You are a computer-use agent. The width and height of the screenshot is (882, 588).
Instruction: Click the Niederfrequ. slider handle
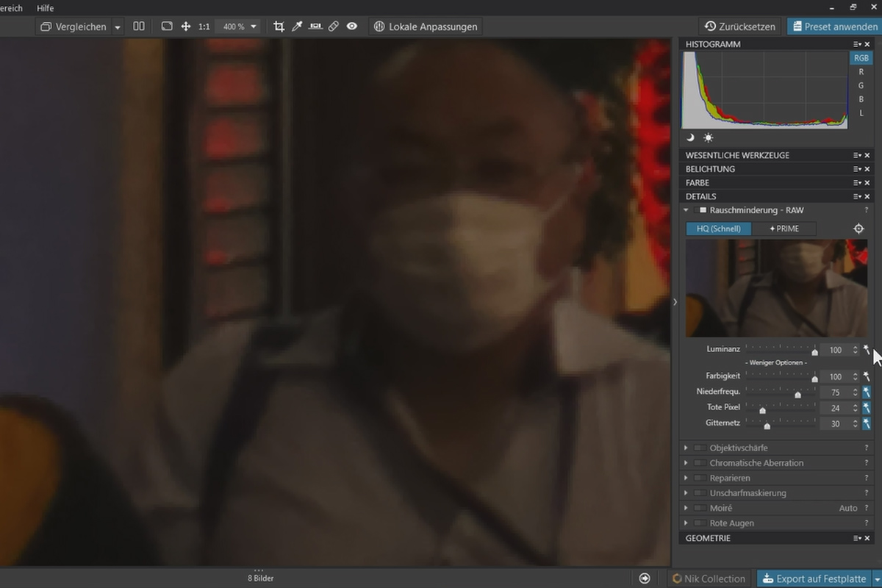coord(797,395)
